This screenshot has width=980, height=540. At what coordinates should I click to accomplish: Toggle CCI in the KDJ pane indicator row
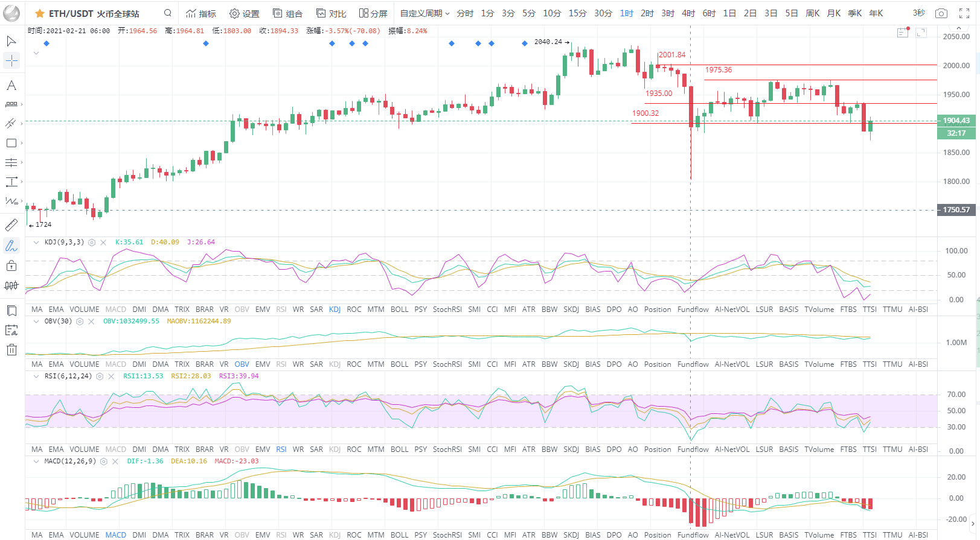[x=493, y=310]
